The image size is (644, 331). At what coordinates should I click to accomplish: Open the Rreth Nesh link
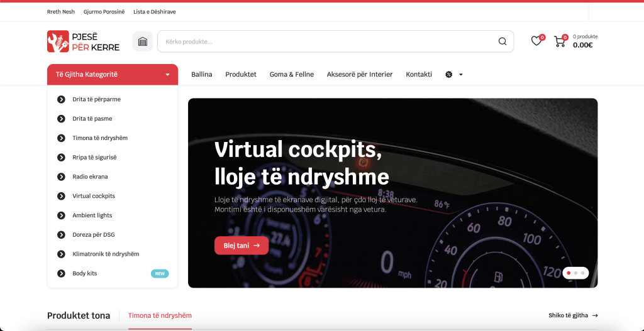point(61,12)
